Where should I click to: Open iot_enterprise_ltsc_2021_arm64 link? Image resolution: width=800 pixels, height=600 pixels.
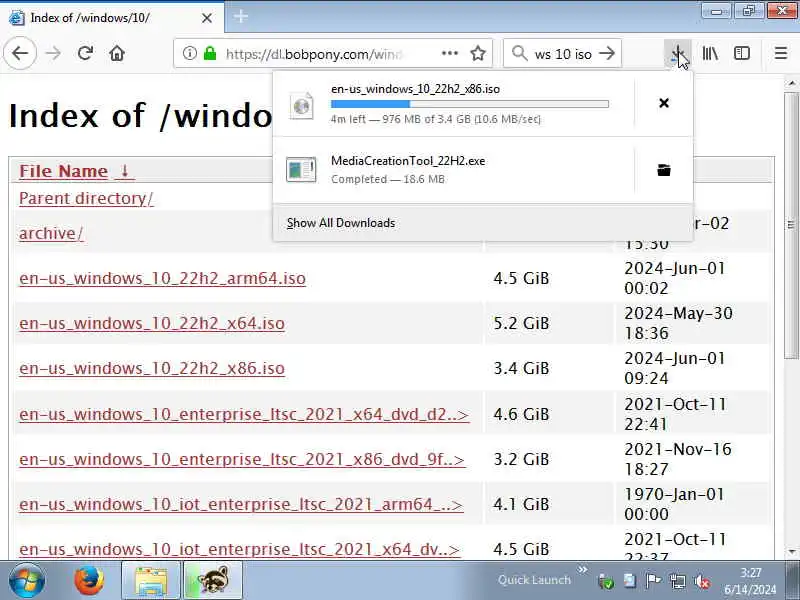click(x=241, y=504)
